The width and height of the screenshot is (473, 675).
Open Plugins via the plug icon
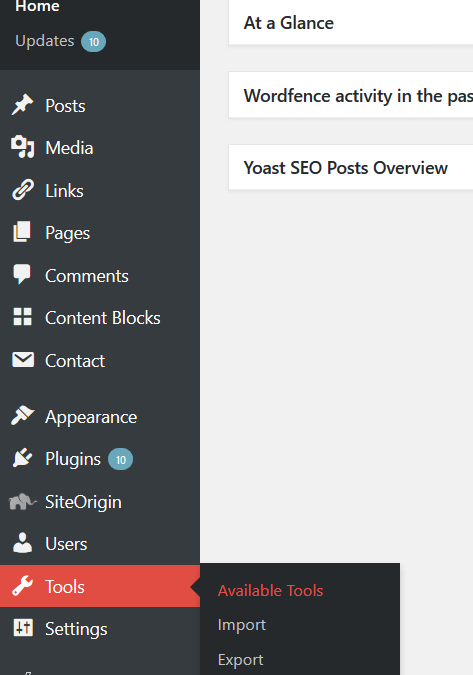coord(22,458)
